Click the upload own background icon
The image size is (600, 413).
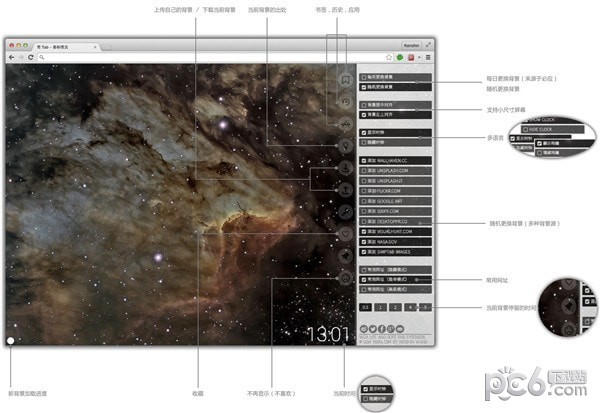pyautogui.click(x=346, y=190)
